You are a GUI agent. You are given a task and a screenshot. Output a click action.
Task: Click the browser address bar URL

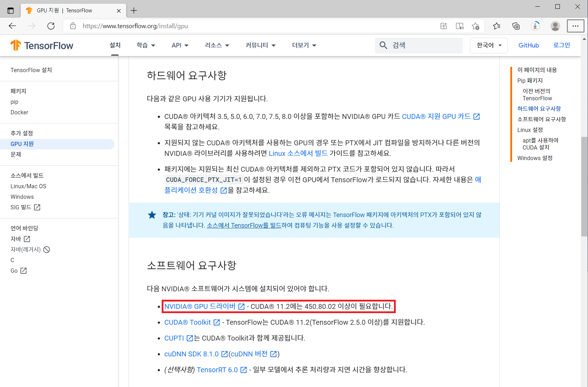(135, 26)
